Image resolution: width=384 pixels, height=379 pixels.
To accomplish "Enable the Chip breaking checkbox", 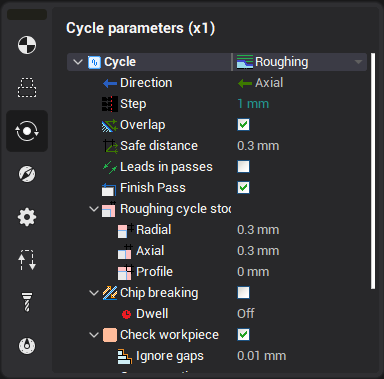I will pos(243,293).
